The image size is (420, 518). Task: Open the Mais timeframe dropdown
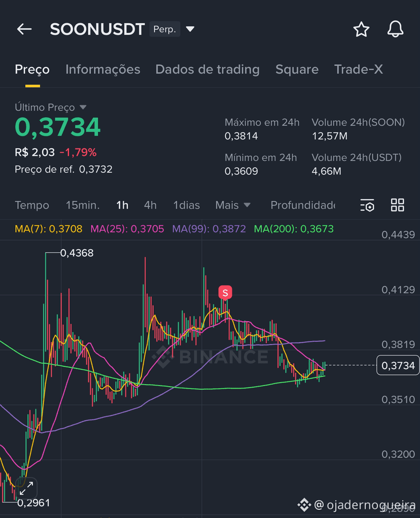pyautogui.click(x=232, y=205)
